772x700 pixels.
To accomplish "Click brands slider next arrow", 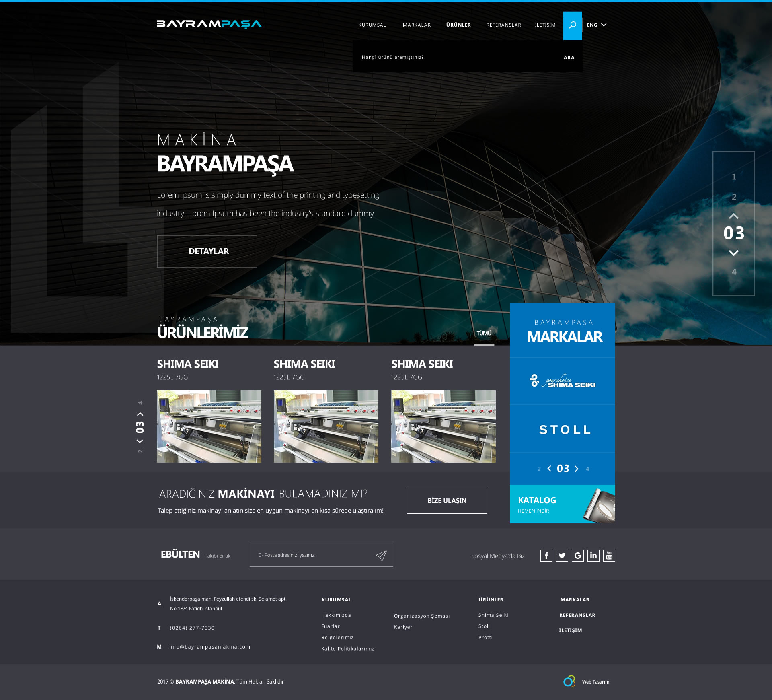I will 577,469.
